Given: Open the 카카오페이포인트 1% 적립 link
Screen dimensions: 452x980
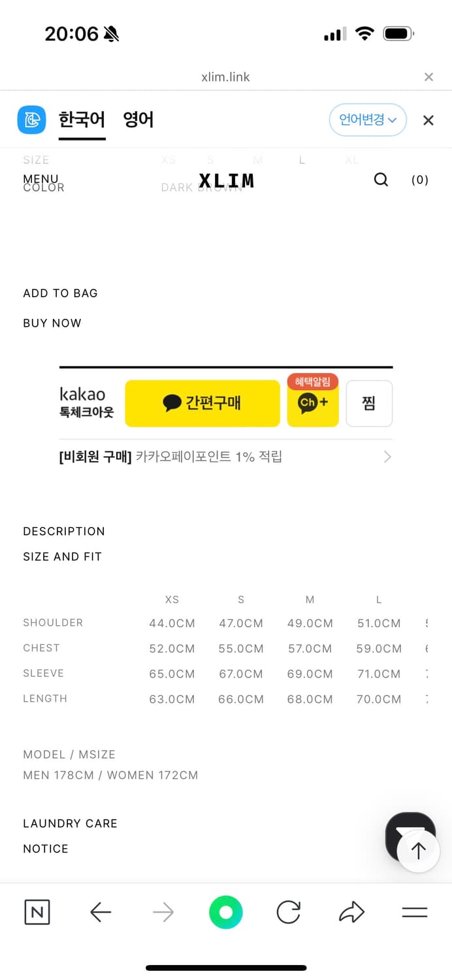Looking at the screenshot, I should click(x=225, y=457).
